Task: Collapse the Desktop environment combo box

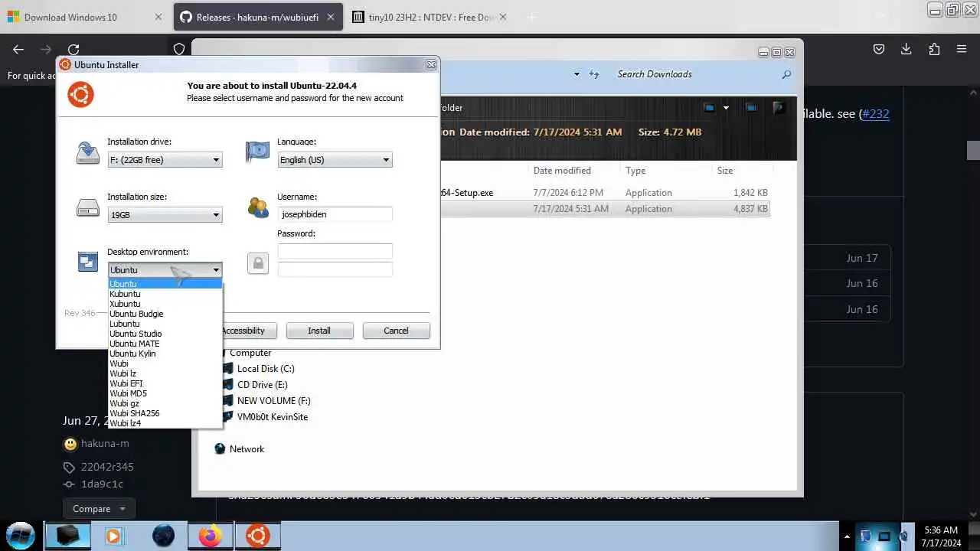Action: pyautogui.click(x=165, y=270)
